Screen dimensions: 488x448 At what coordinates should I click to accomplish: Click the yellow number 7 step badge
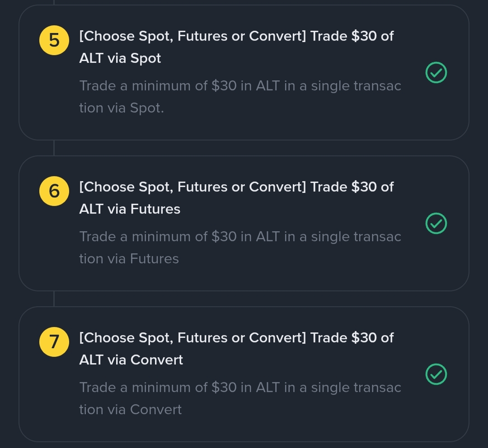(x=54, y=342)
